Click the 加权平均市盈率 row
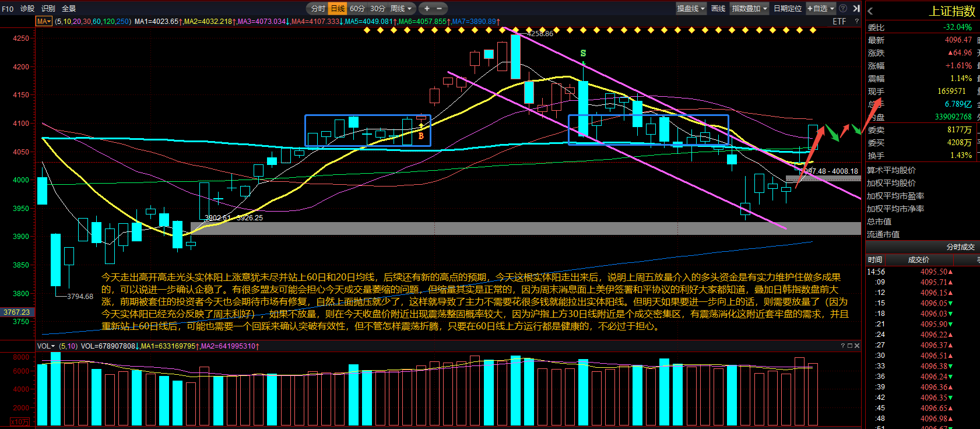980x429 pixels. coord(922,196)
